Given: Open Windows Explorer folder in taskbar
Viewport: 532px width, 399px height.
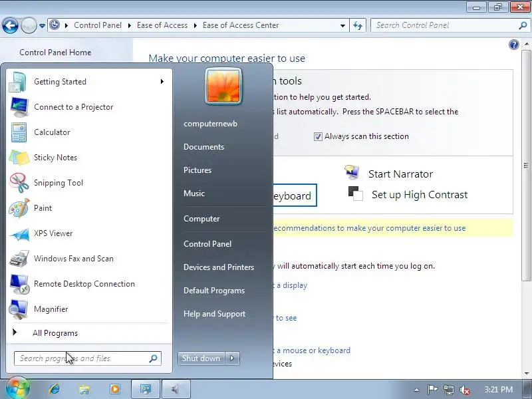Looking at the screenshot, I should tap(84, 389).
